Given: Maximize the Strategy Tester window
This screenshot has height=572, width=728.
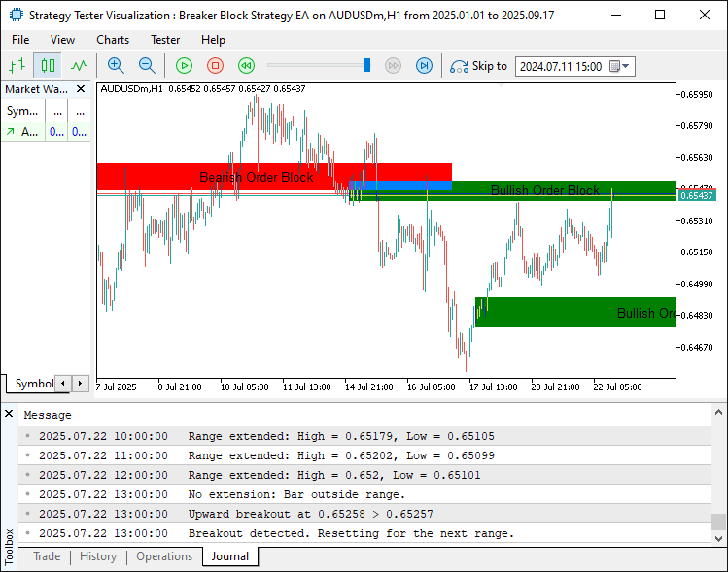Looking at the screenshot, I should tap(660, 15).
